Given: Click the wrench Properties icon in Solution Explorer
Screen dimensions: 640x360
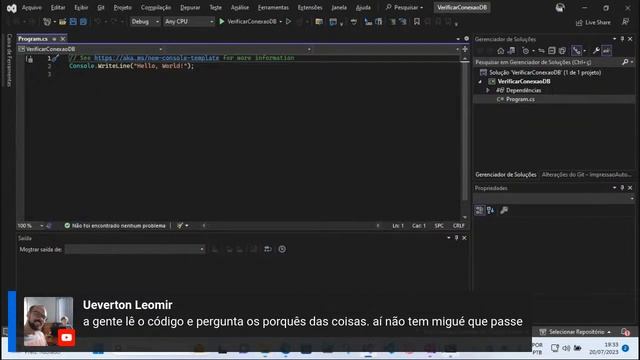Looking at the screenshot, I should coord(596,51).
